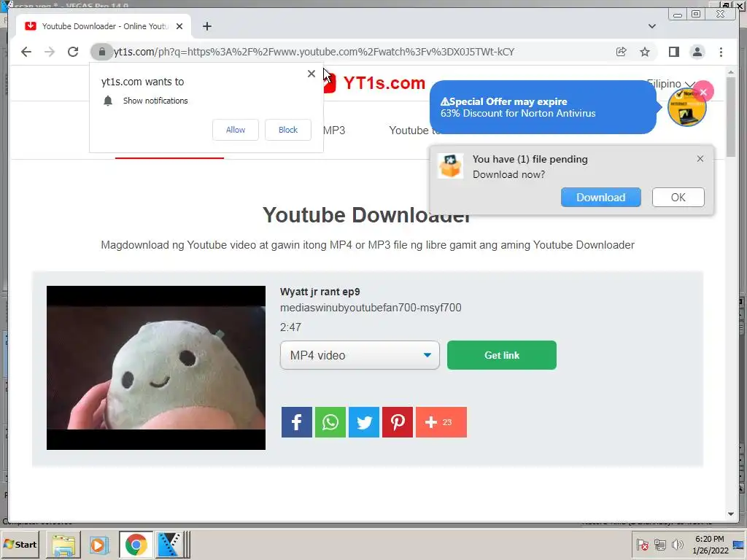Image resolution: width=747 pixels, height=560 pixels.
Task: Click the scrollbar up arrow
Action: coord(731,72)
